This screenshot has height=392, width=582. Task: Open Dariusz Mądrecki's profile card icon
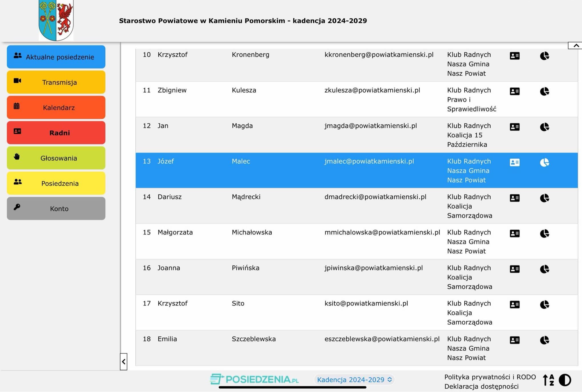pos(515,198)
